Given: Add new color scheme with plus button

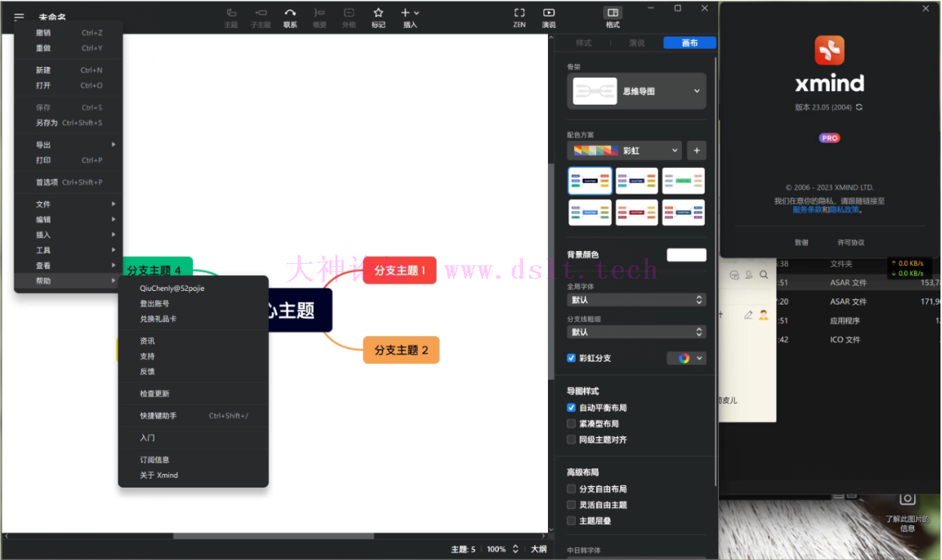Looking at the screenshot, I should (x=696, y=150).
